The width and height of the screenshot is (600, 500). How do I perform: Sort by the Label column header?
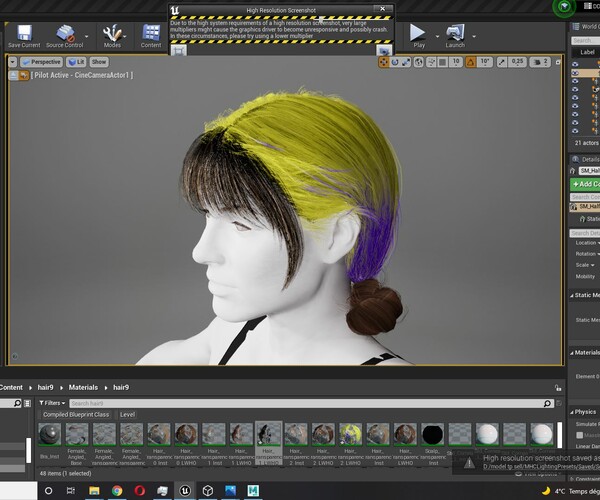(x=587, y=52)
